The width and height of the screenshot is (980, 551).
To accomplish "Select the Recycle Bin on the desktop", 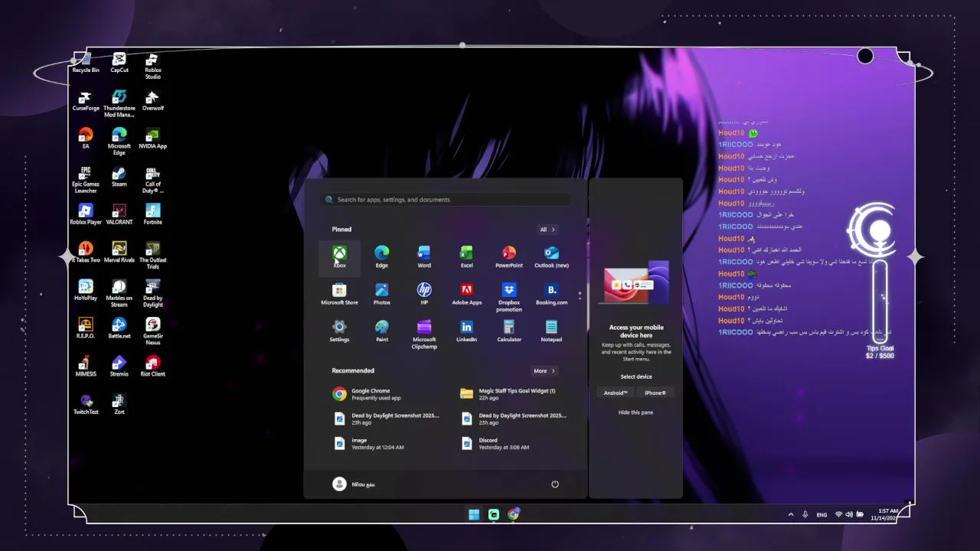I will 86,63.
